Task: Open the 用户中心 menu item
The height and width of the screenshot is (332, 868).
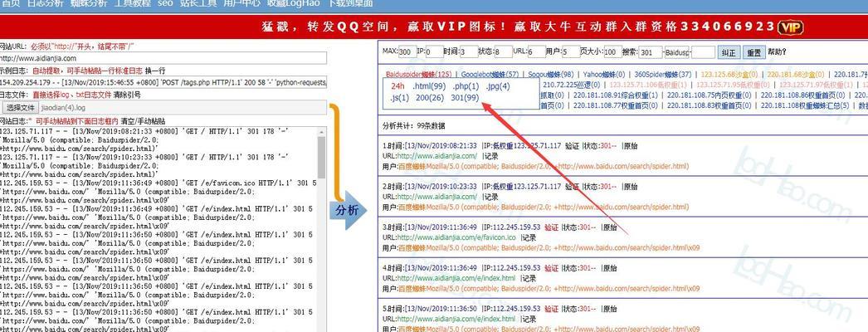Action: tap(242, 2)
